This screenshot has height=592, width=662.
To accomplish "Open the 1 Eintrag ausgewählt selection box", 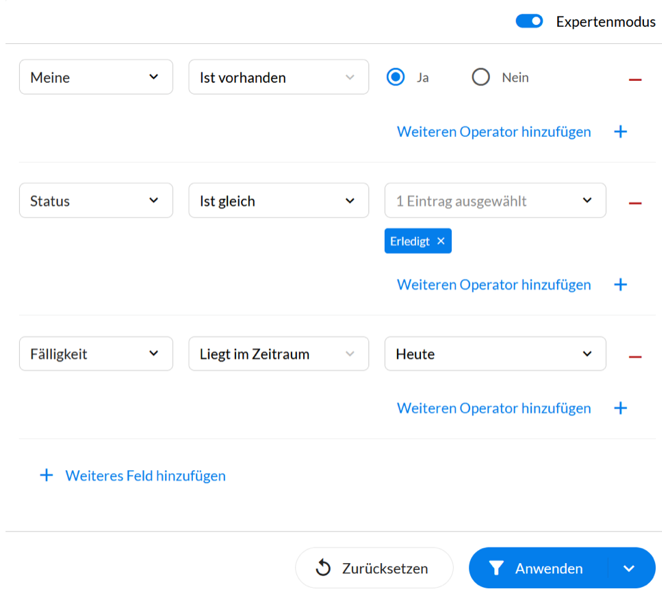I will click(495, 200).
